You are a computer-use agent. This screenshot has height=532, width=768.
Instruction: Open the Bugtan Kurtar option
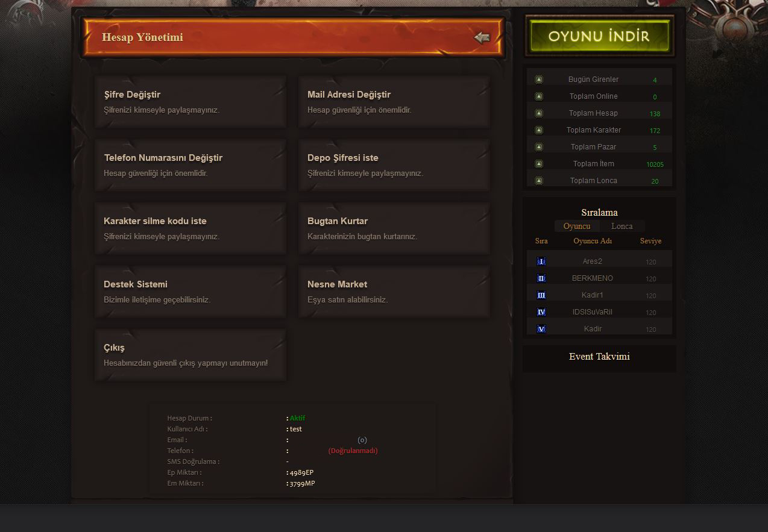[x=394, y=228]
